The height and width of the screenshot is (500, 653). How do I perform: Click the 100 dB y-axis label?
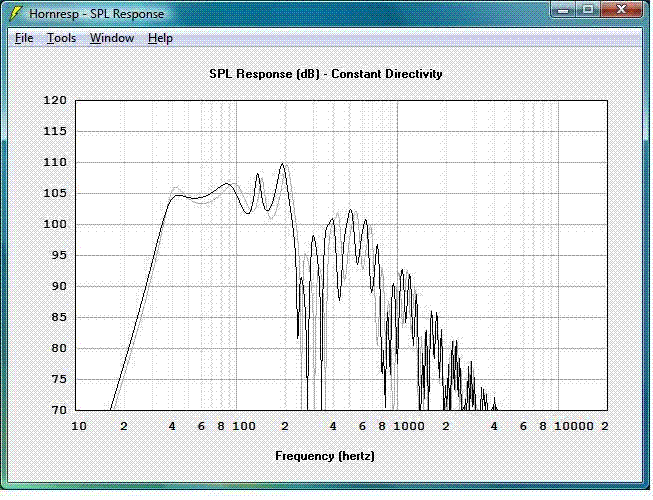click(x=55, y=224)
